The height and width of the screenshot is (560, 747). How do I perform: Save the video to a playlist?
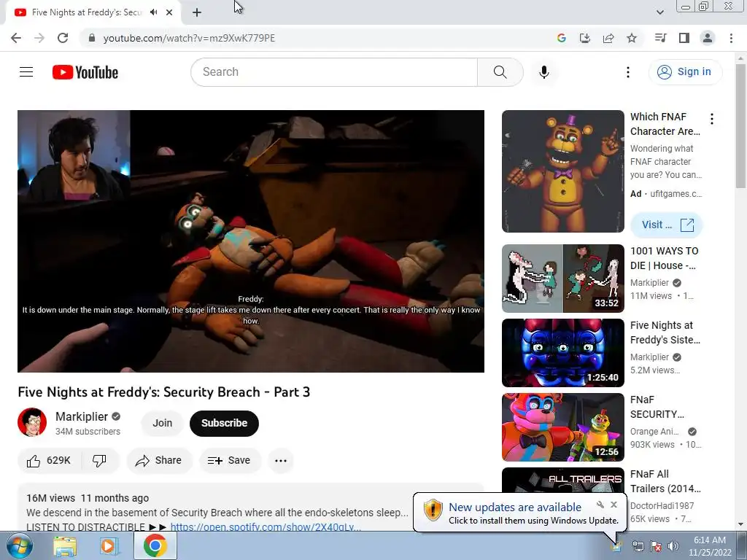[x=230, y=461]
